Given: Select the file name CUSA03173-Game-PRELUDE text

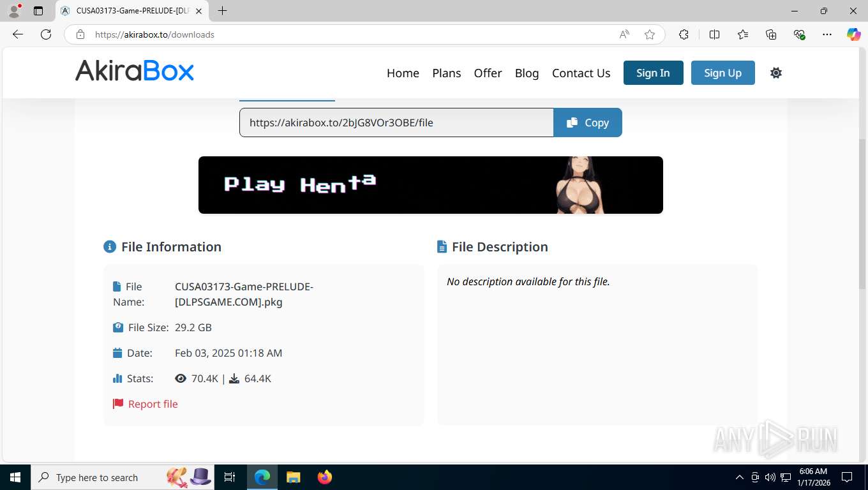Looking at the screenshot, I should pos(244,294).
